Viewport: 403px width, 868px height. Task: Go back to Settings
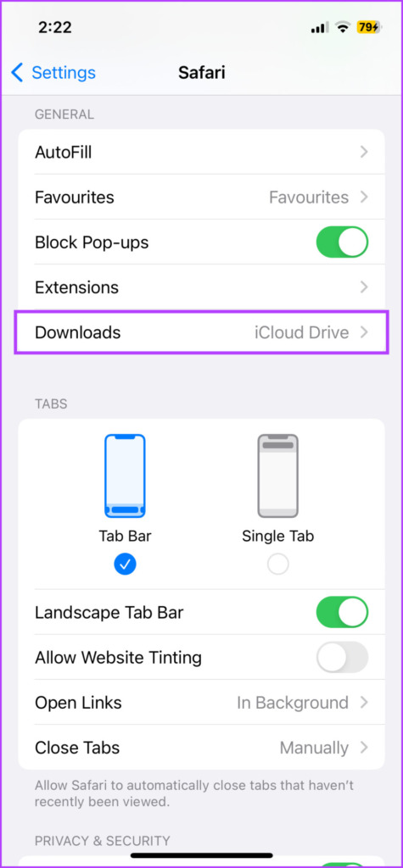(53, 73)
